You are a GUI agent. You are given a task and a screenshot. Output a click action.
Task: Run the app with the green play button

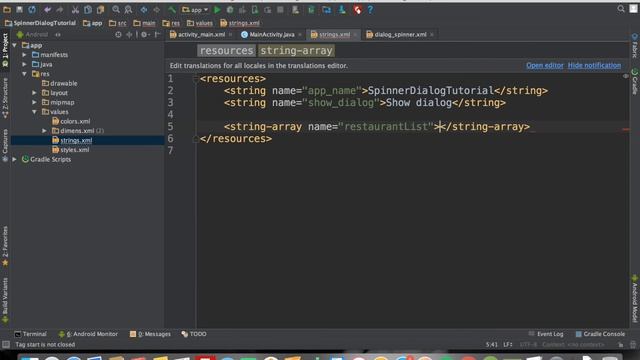click(217, 9)
